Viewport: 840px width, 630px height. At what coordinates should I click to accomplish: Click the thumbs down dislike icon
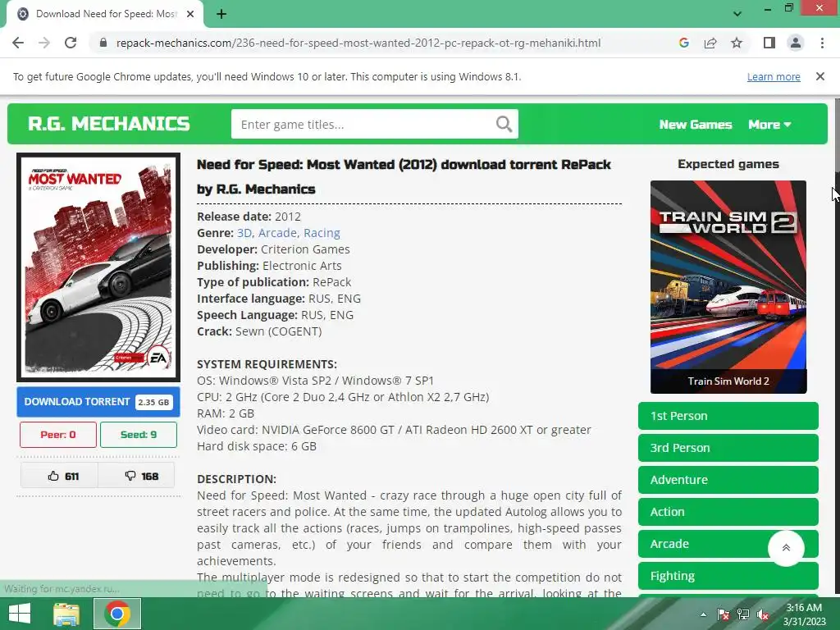click(x=130, y=476)
